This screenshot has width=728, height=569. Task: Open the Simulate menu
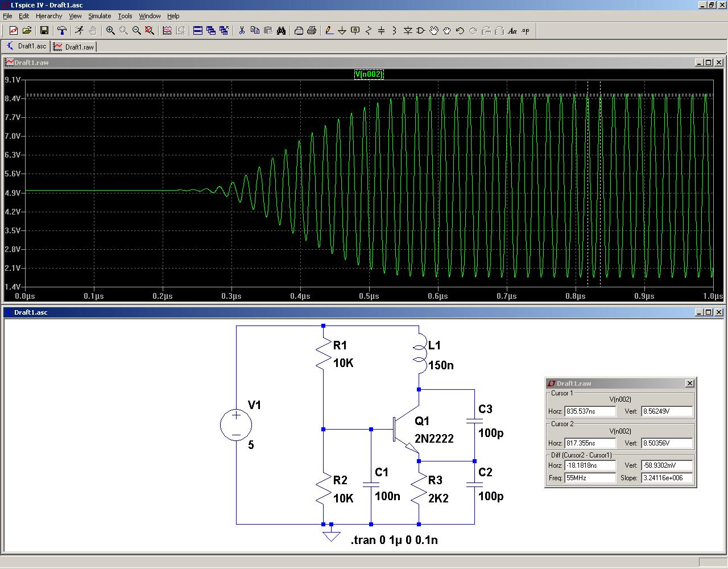point(100,16)
